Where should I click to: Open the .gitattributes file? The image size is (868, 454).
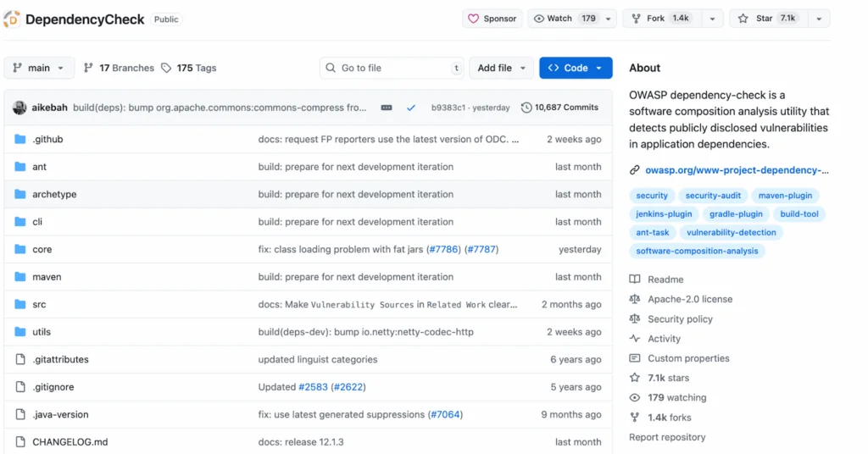[60, 359]
